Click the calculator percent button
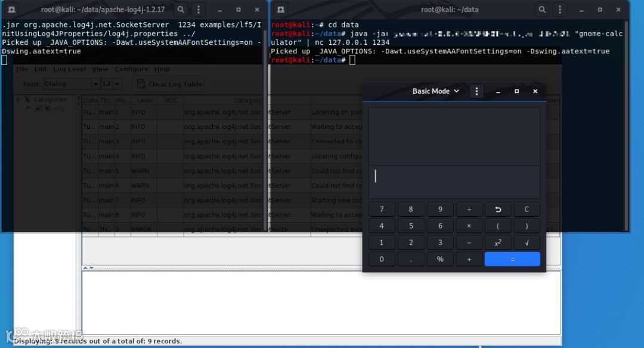This screenshot has width=644, height=348. [x=440, y=259]
